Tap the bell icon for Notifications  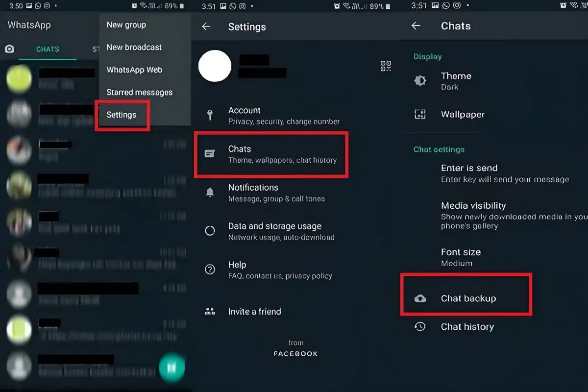pyautogui.click(x=210, y=193)
